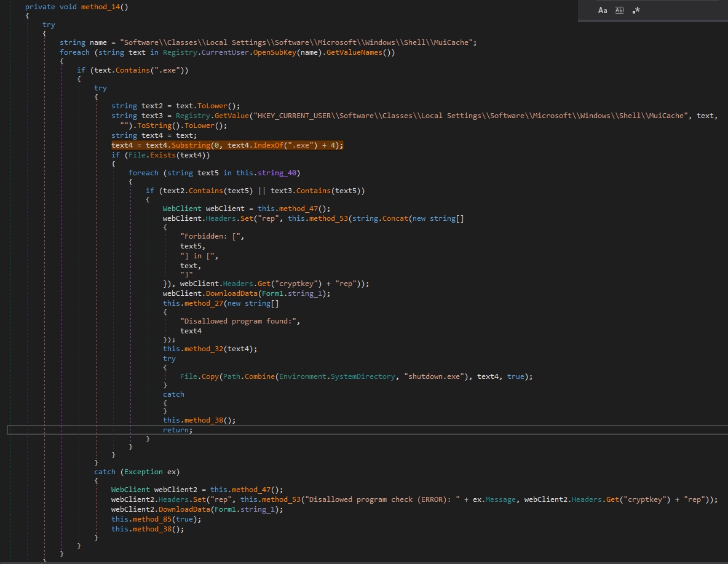Click the "Forbidden: [" string literal
The height and width of the screenshot is (564, 728).
210,236
